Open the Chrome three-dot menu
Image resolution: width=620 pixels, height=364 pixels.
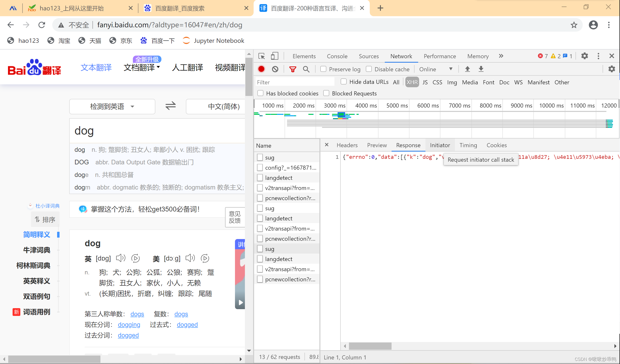(x=609, y=25)
